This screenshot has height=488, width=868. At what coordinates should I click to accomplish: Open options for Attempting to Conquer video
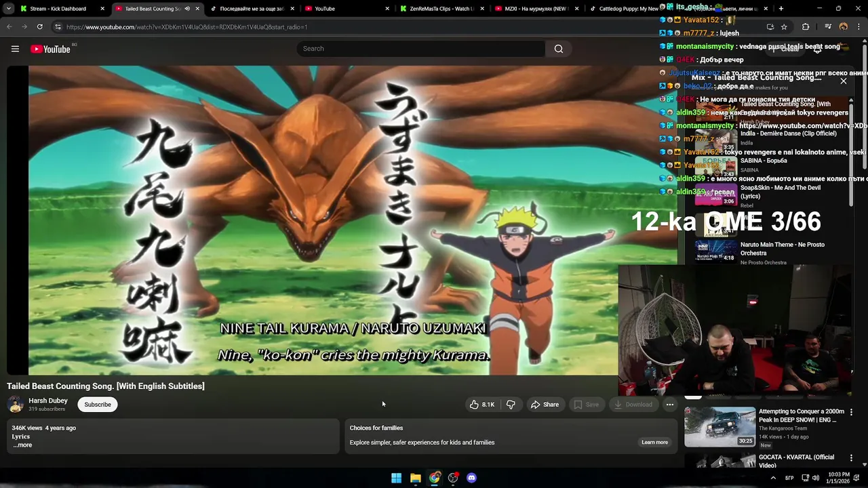[851, 412]
